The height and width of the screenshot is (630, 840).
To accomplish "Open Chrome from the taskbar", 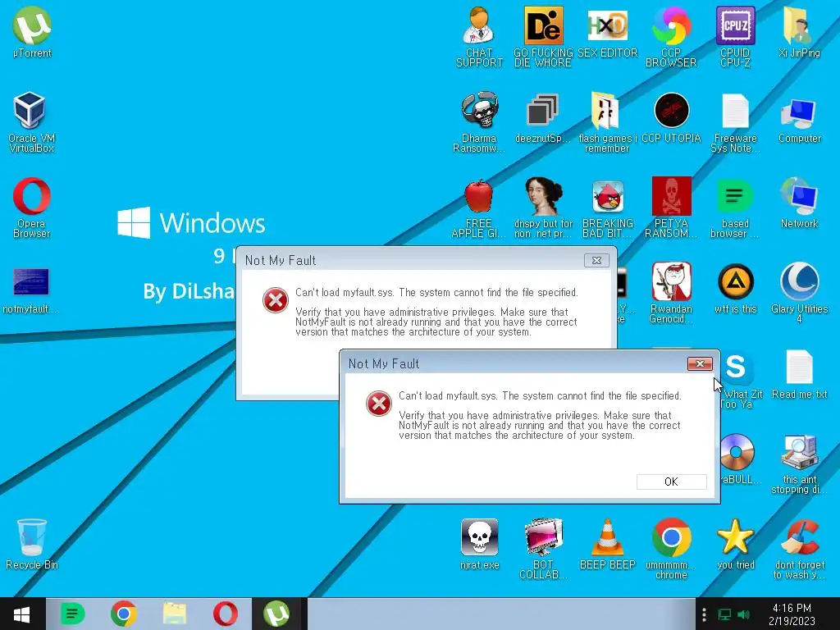I will [x=123, y=614].
